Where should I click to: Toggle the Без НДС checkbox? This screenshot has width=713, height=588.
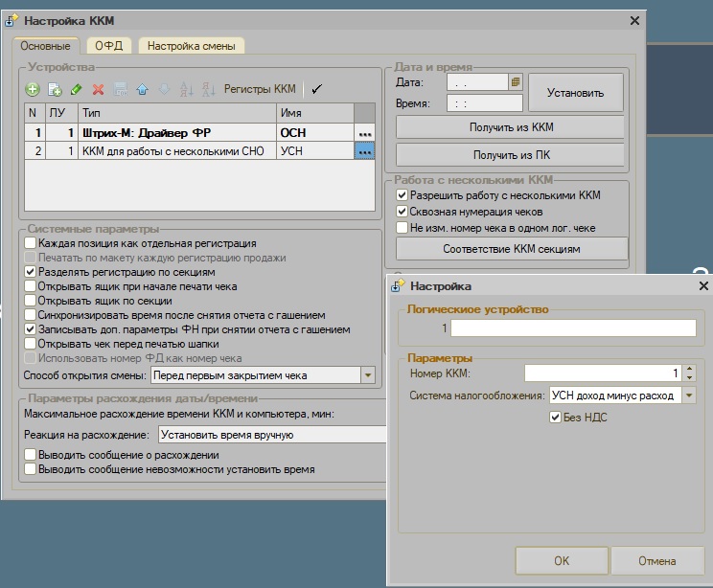click(x=556, y=417)
